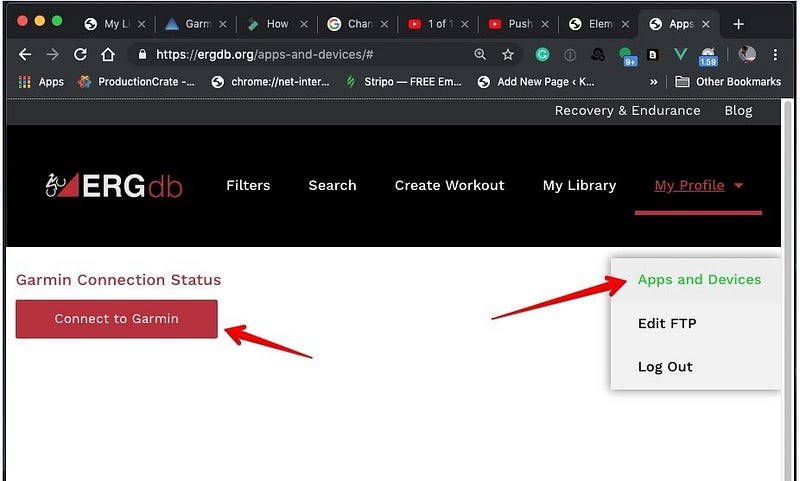This screenshot has width=800, height=481.
Task: Open Recovery & Endurance link
Action: pyautogui.click(x=628, y=111)
